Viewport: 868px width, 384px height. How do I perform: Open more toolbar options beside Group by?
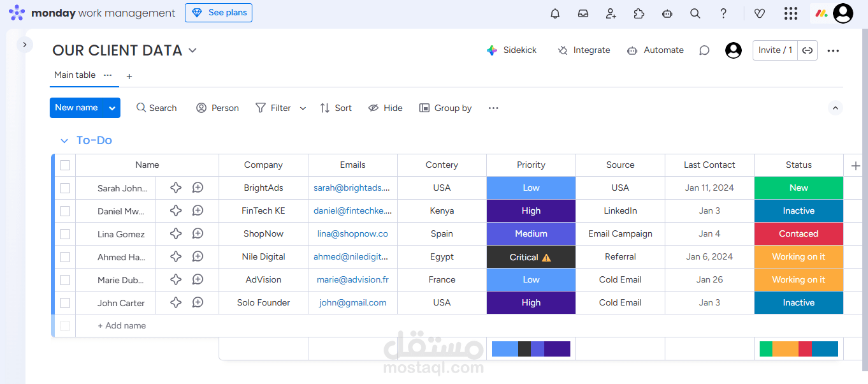click(x=493, y=108)
